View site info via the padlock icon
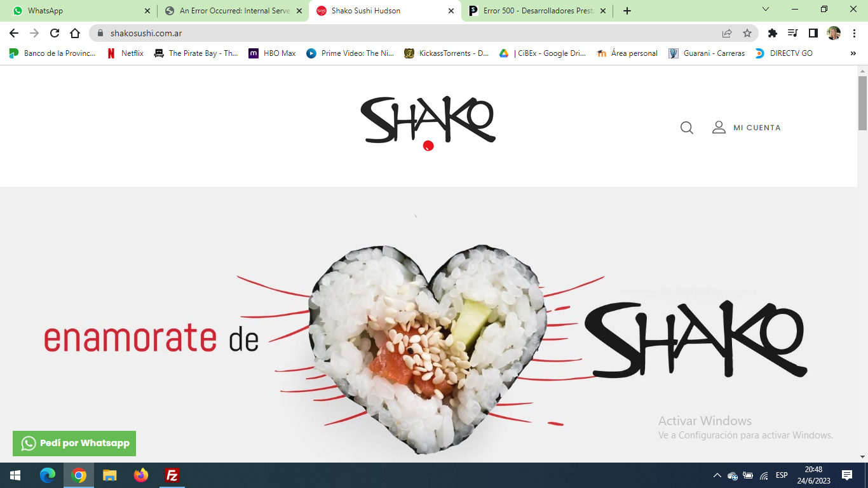868x488 pixels. coord(100,33)
